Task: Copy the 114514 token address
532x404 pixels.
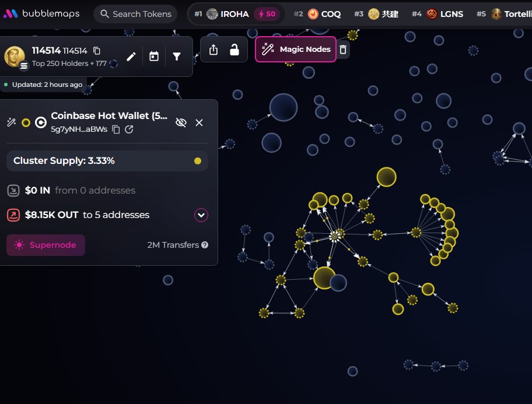Action: click(97, 51)
